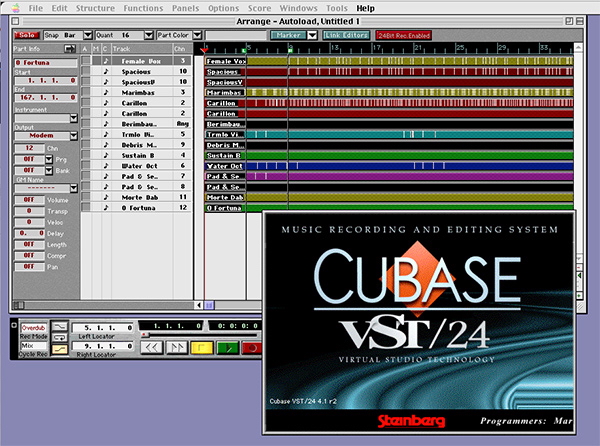This screenshot has height=446, width=600.
Task: Toggle the Link Editors button
Action: [346, 35]
